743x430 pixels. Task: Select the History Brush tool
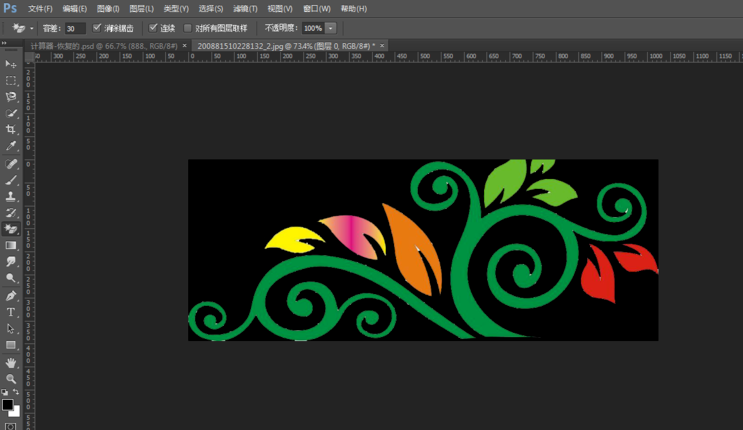[x=10, y=213]
